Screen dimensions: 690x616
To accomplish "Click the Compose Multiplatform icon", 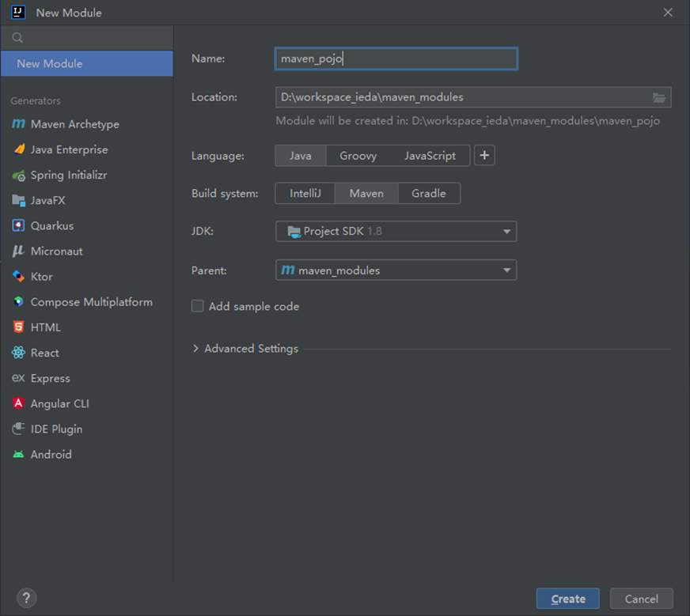I will 18,301.
